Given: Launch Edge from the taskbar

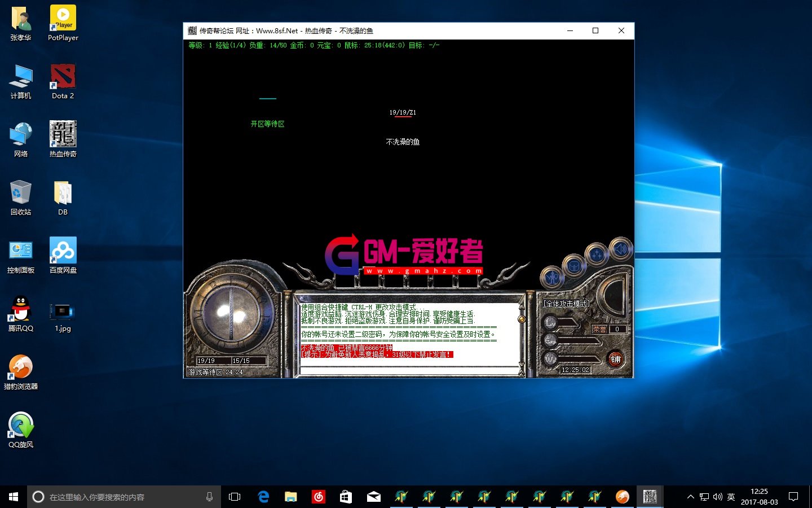Looking at the screenshot, I should coord(263,497).
